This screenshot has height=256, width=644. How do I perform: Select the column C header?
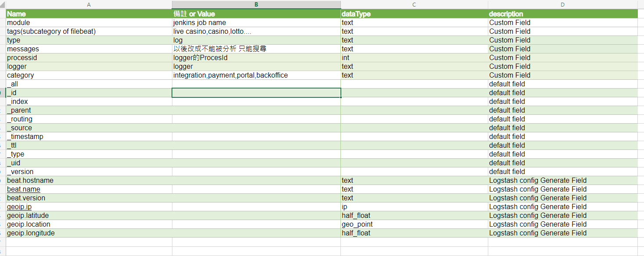point(414,4)
